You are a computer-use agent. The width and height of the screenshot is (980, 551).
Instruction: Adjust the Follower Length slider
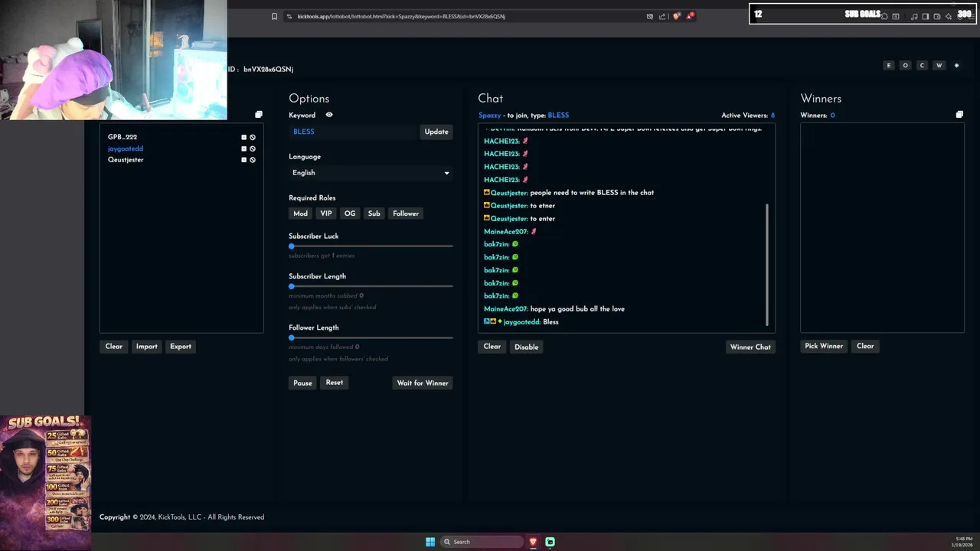pos(371,337)
